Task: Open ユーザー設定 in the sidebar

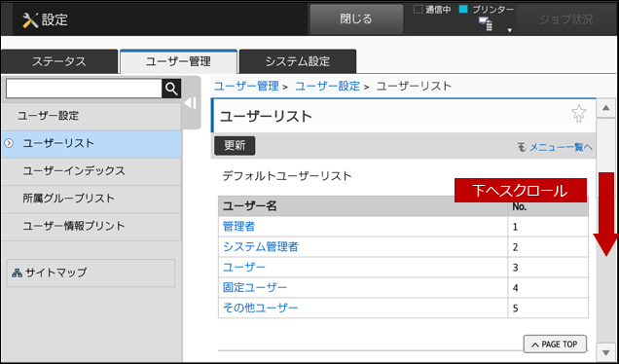Action: tap(91, 116)
